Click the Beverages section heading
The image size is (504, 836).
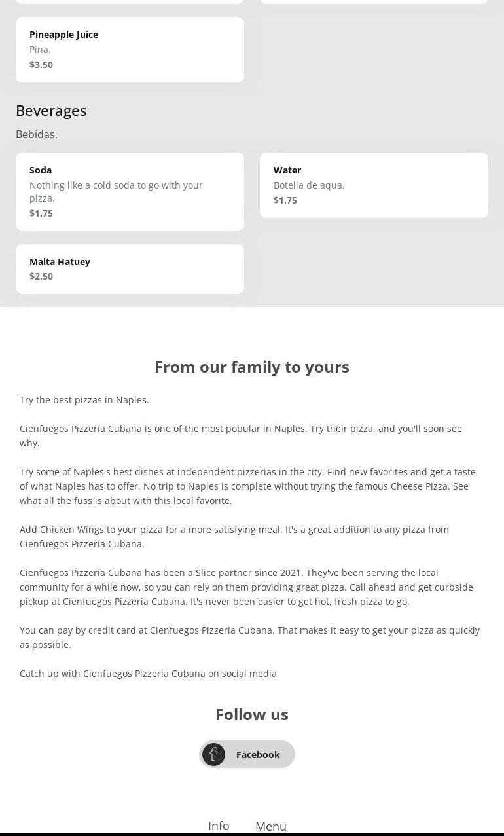(x=51, y=111)
